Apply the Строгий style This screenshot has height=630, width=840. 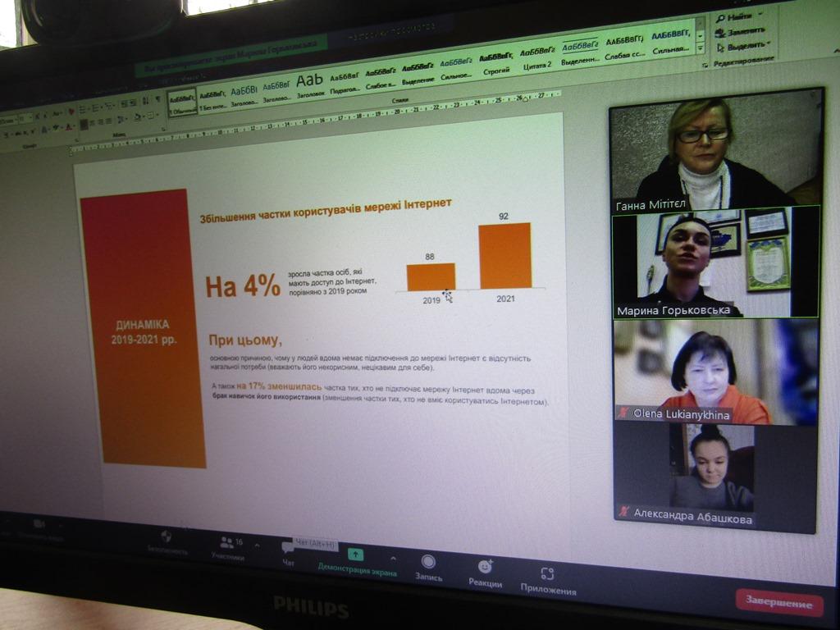point(495,62)
